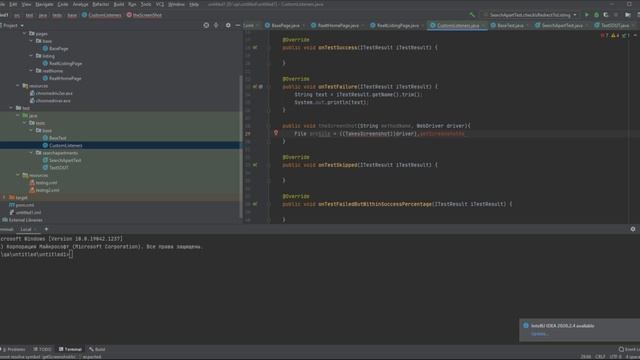Click theScreenShot method icon in breadcrumb
The image size is (640, 360).
point(129,15)
